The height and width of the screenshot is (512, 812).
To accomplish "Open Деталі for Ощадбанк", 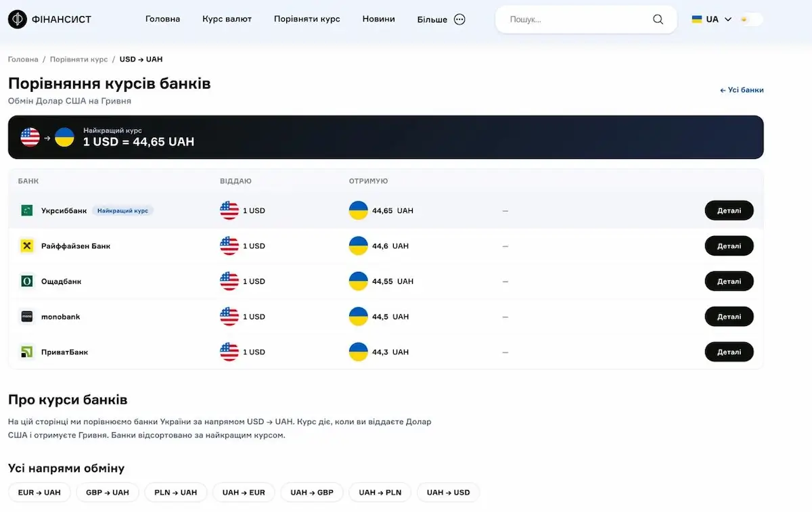I will coord(729,281).
